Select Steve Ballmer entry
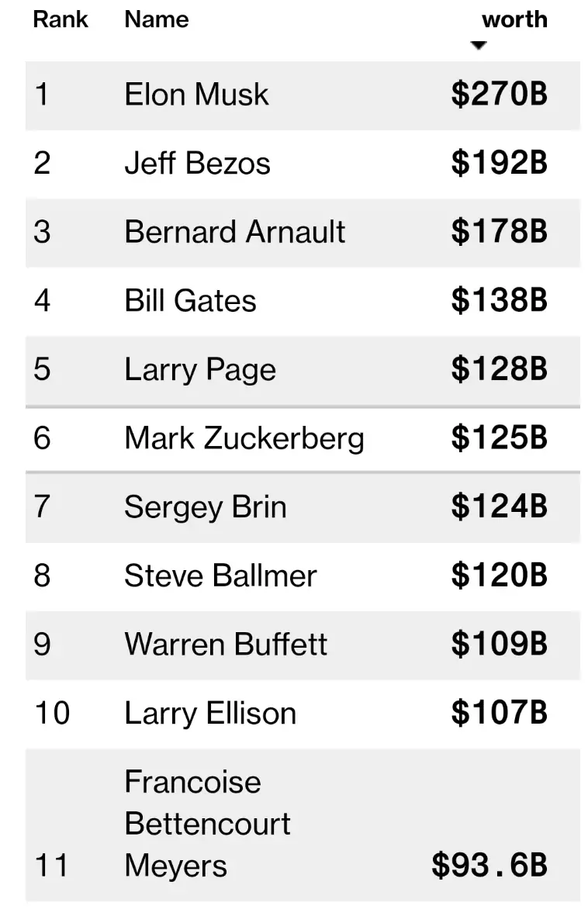 [x=220, y=576]
